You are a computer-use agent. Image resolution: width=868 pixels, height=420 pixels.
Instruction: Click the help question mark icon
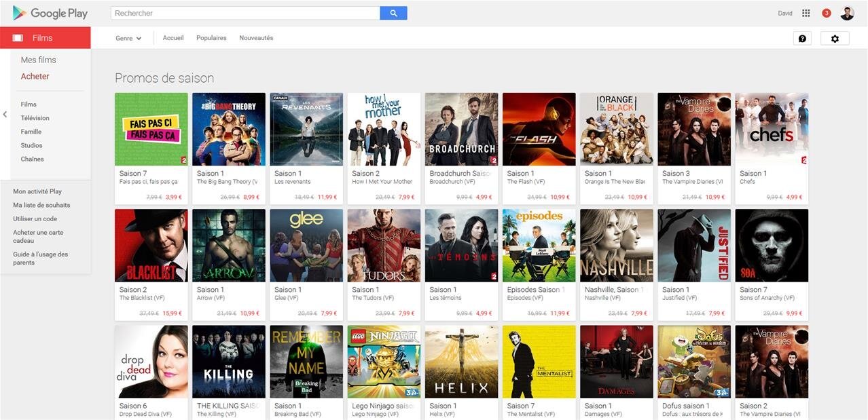[802, 39]
